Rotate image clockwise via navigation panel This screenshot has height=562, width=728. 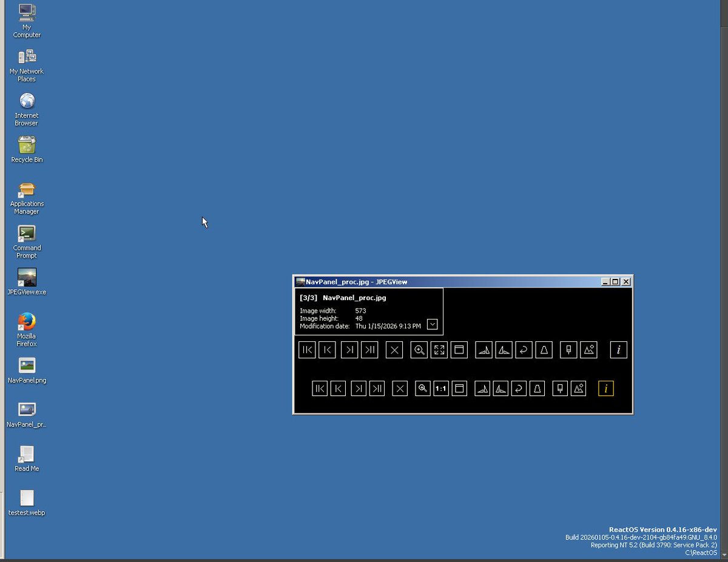pyautogui.click(x=482, y=389)
